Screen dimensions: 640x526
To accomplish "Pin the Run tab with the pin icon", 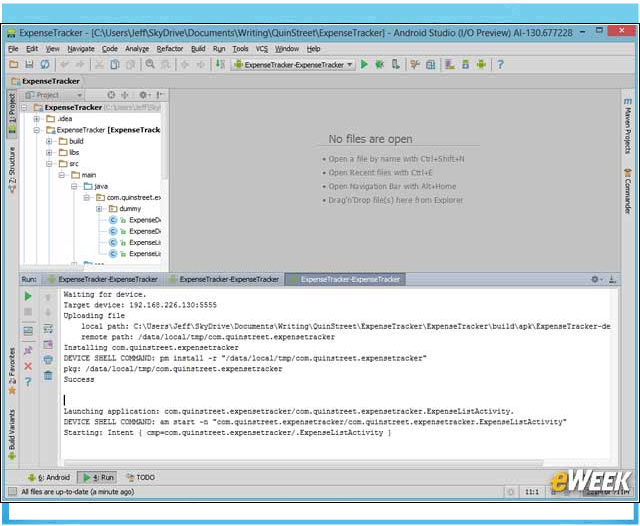I will point(28,350).
